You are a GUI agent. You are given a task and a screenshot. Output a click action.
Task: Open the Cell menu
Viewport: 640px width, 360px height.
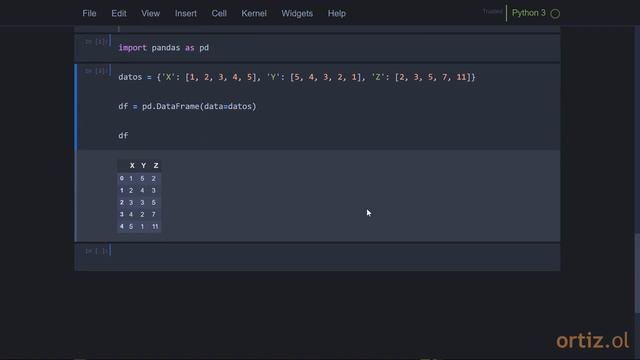click(219, 13)
